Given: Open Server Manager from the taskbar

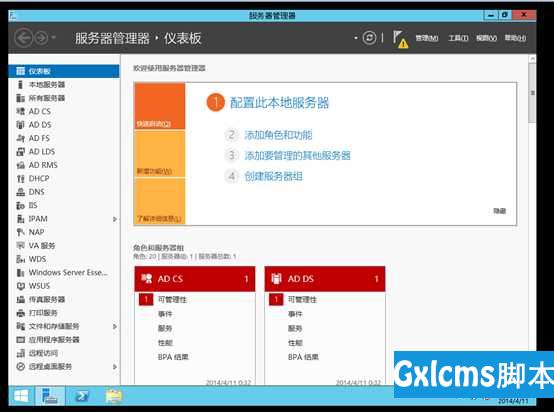Looking at the screenshot, I should tap(50, 396).
